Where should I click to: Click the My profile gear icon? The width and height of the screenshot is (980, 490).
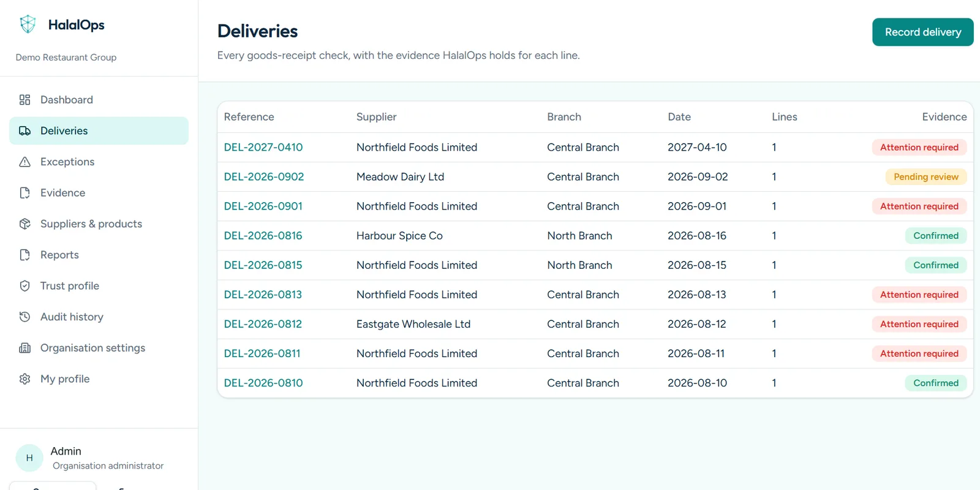click(24, 379)
